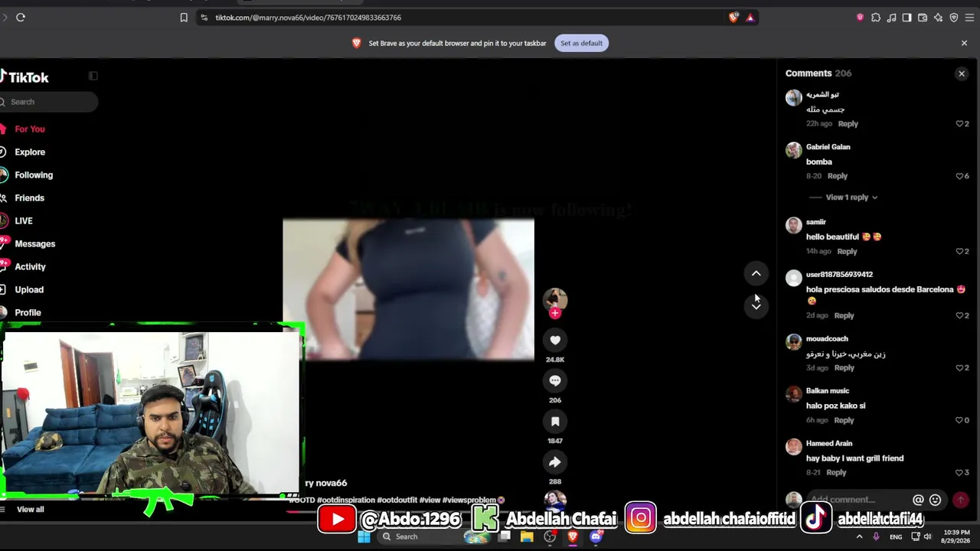Bookmark this page in the address bar
This screenshot has height=551, width=980.
click(184, 18)
